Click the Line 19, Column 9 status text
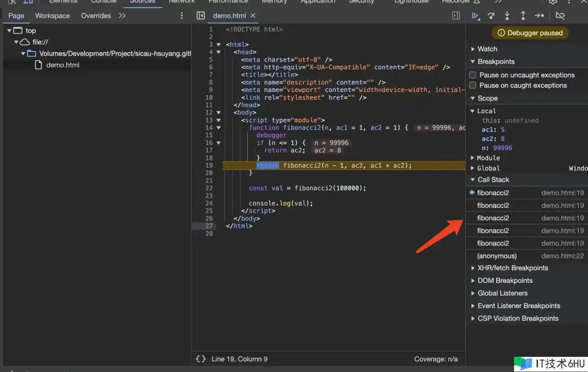The image size is (588, 372). [239, 359]
